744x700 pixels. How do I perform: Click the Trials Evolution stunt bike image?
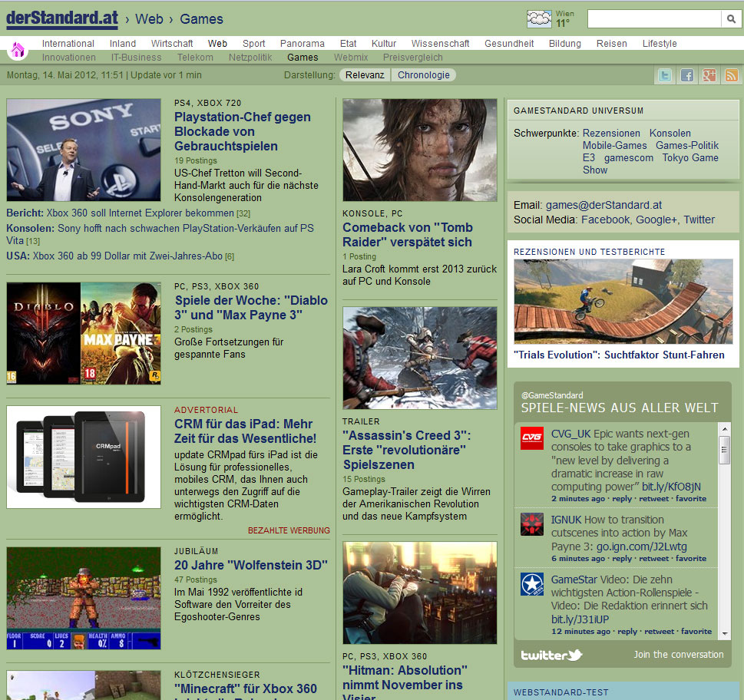(623, 302)
